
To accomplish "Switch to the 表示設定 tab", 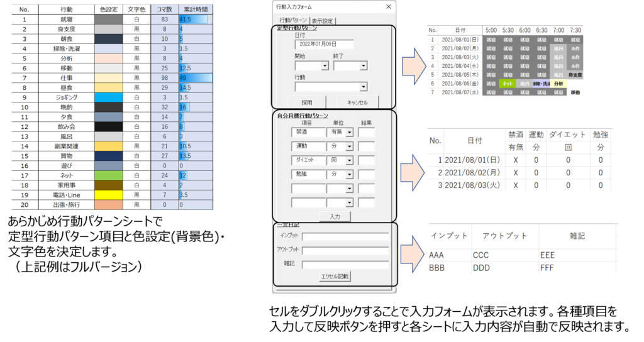I will pyautogui.click(x=323, y=21).
